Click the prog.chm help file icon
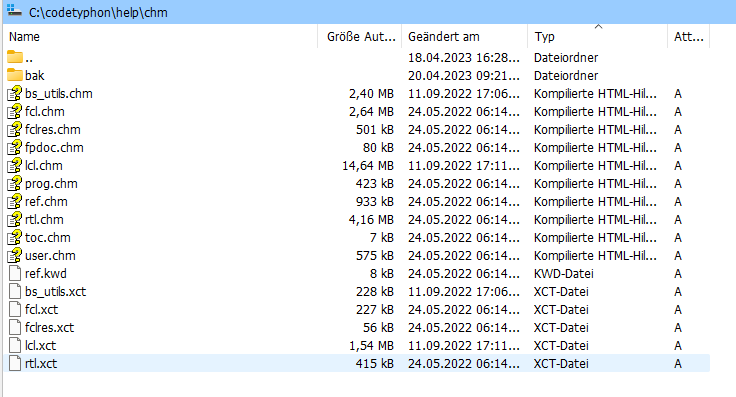 (x=15, y=183)
